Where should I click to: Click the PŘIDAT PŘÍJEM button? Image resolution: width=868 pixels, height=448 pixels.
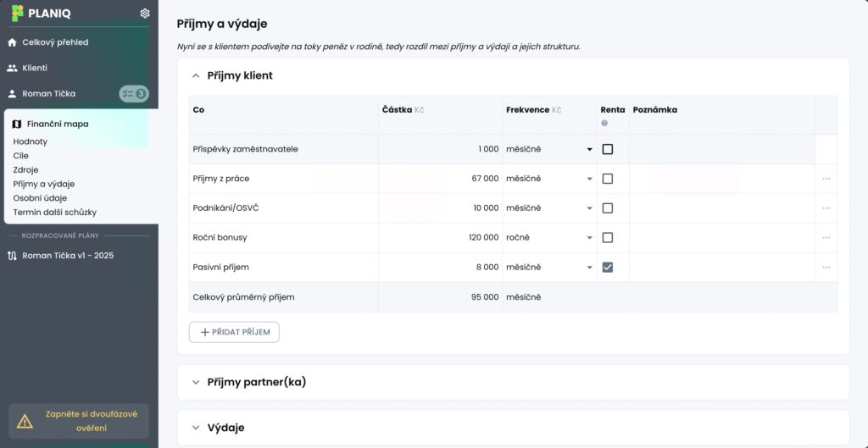point(234,332)
